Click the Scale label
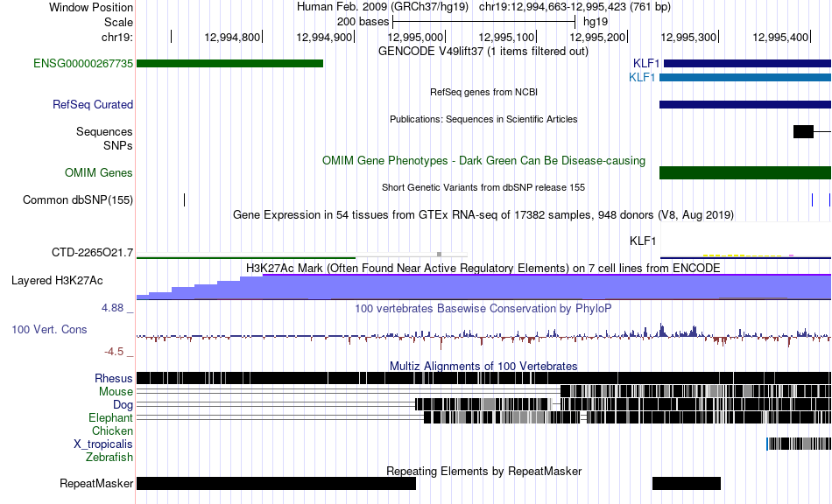The image size is (832, 504). [x=118, y=22]
